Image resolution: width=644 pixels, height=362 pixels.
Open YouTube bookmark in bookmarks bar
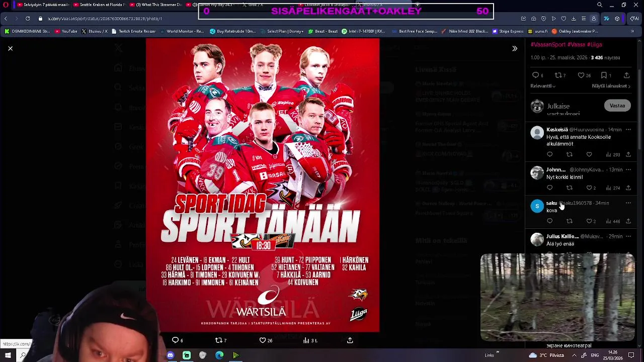pyautogui.click(x=66, y=31)
